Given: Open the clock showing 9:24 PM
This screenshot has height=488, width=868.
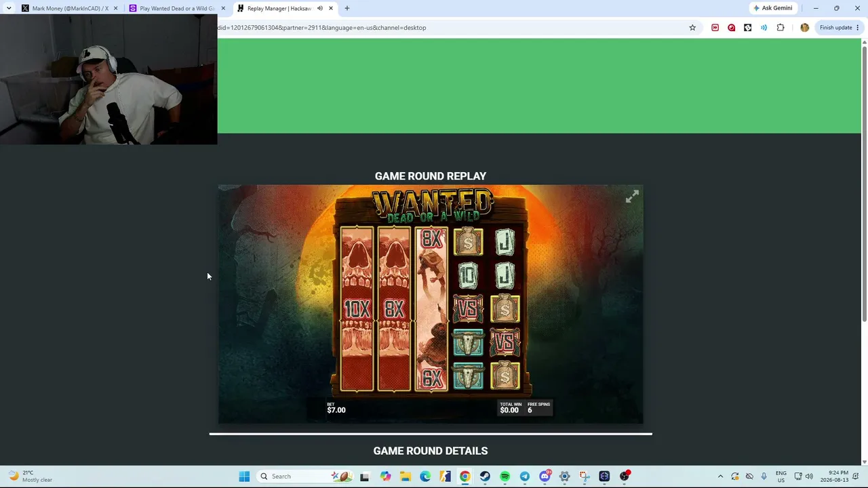Looking at the screenshot, I should point(834,476).
